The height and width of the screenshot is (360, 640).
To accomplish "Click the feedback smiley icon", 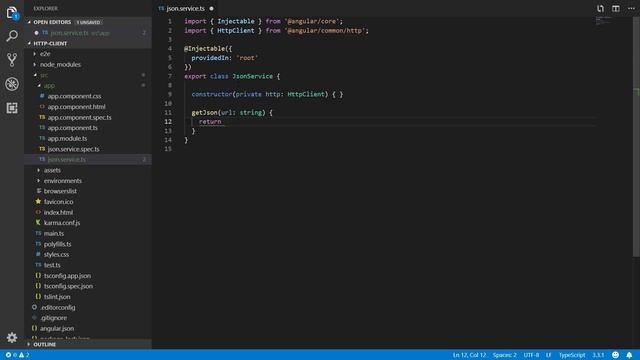I will point(616,355).
